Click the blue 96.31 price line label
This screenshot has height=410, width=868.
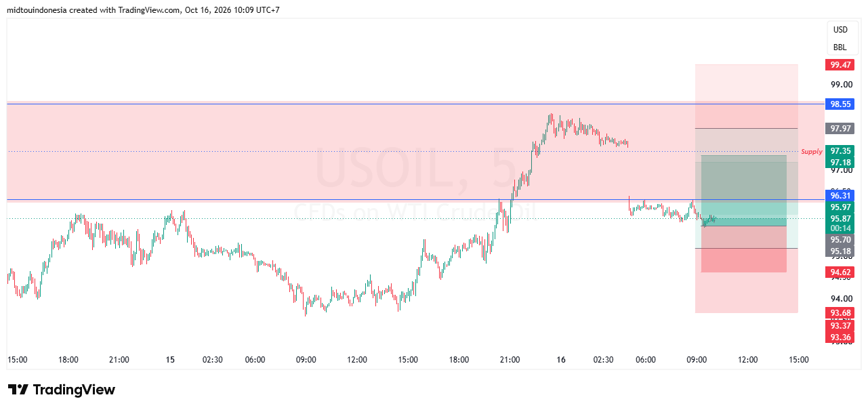(x=840, y=195)
